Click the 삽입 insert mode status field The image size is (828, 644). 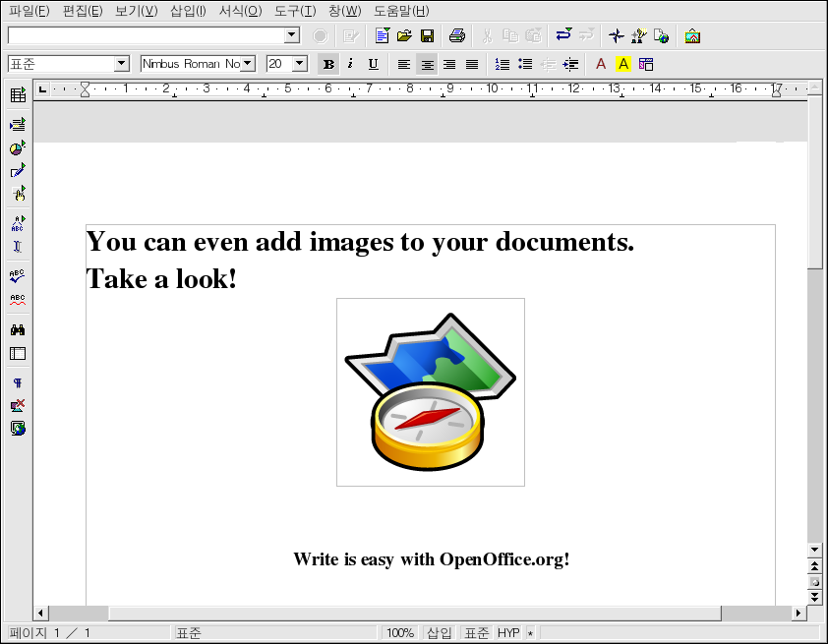pyautogui.click(x=440, y=633)
